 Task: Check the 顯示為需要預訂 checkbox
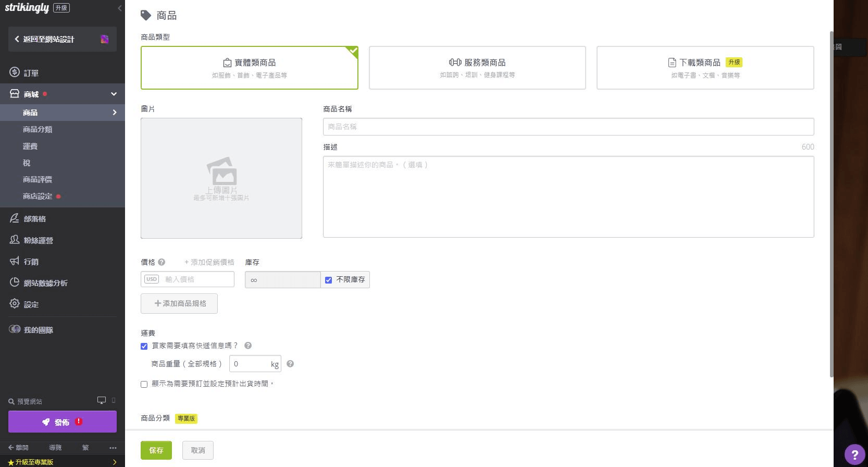coord(144,384)
